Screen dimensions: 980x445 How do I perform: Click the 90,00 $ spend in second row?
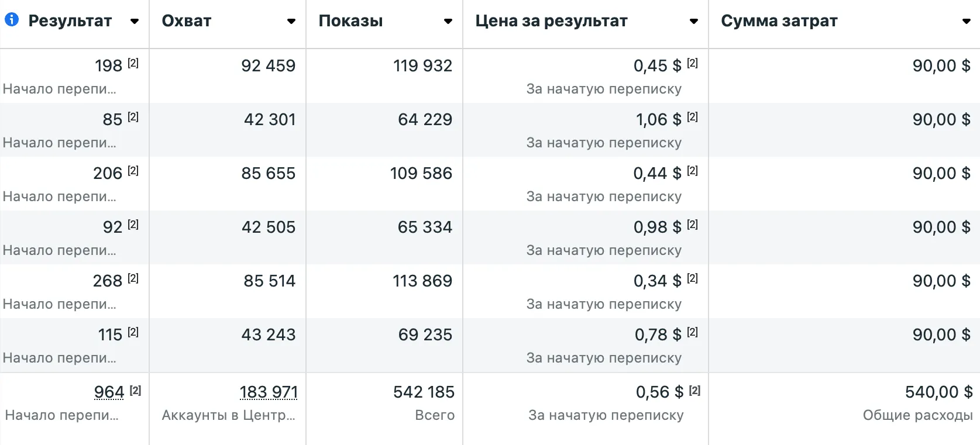[x=941, y=119]
